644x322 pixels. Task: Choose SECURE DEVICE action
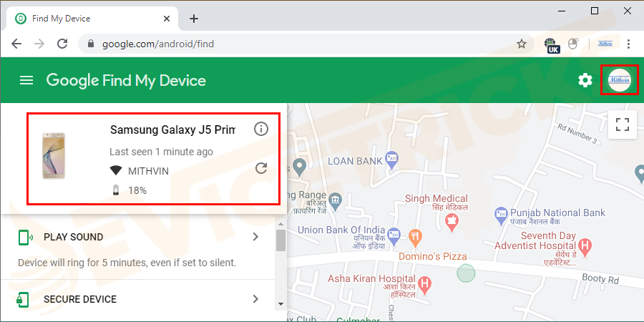click(x=80, y=299)
